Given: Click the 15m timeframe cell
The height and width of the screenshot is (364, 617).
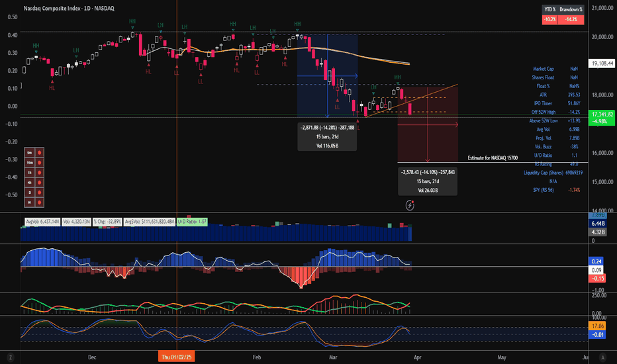Looking at the screenshot, I should (x=30, y=163).
